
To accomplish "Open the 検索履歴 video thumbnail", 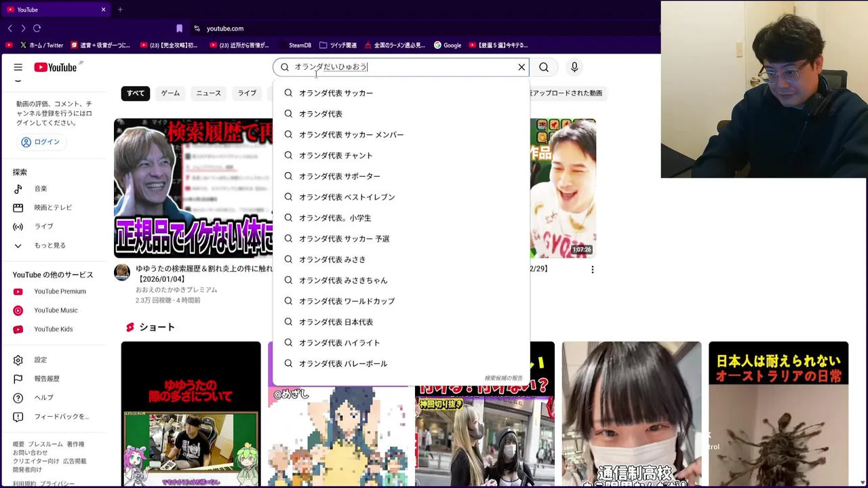I will coord(193,188).
